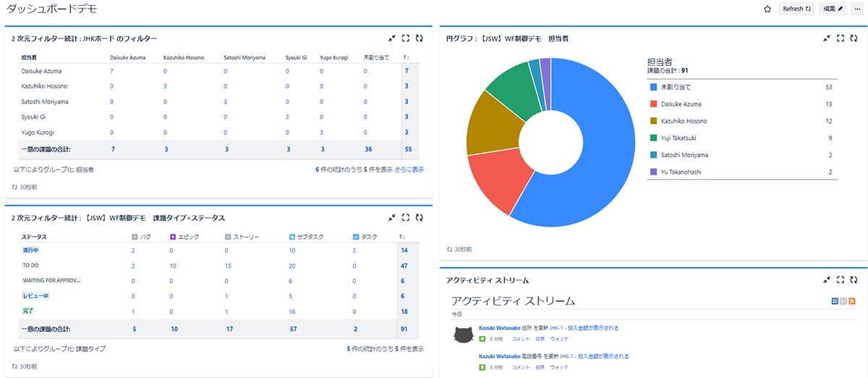Click さらに表示 to show more statistics
The image size is (868, 378).
(x=409, y=169)
